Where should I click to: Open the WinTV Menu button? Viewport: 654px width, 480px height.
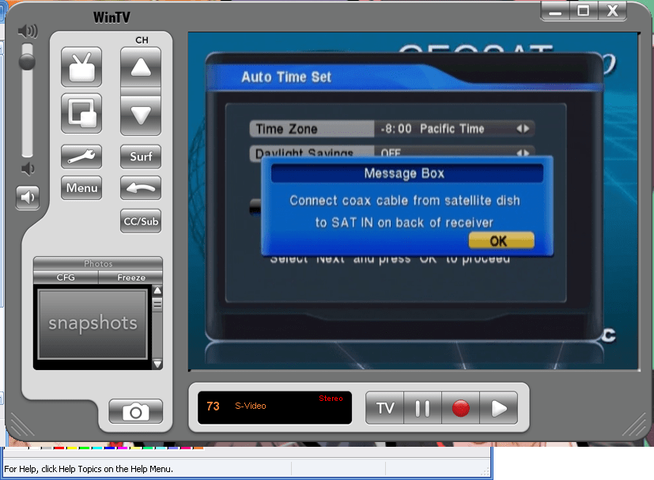pos(81,188)
